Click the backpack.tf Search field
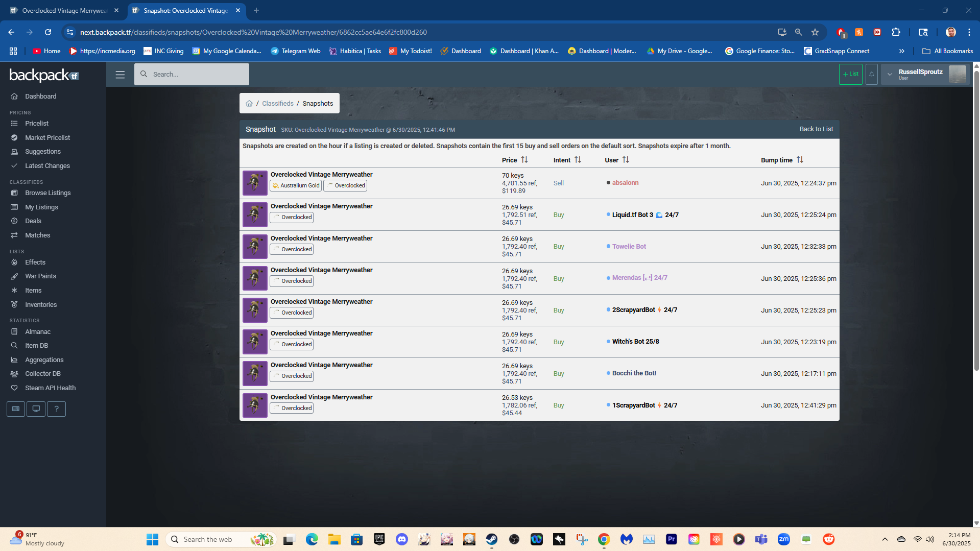This screenshot has height=551, width=980. pos(192,75)
